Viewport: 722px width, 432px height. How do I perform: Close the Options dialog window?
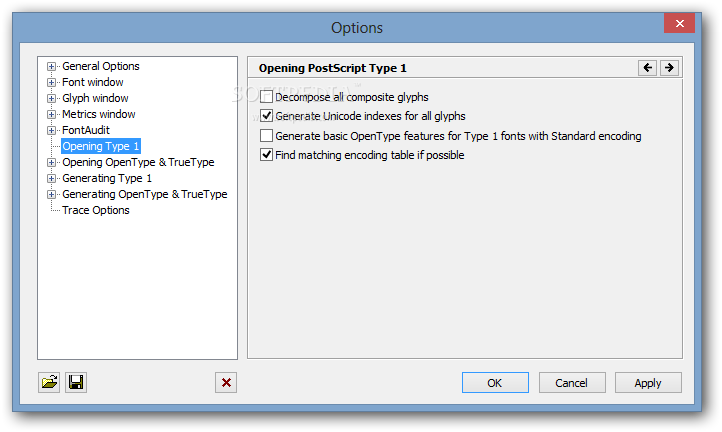tap(679, 23)
